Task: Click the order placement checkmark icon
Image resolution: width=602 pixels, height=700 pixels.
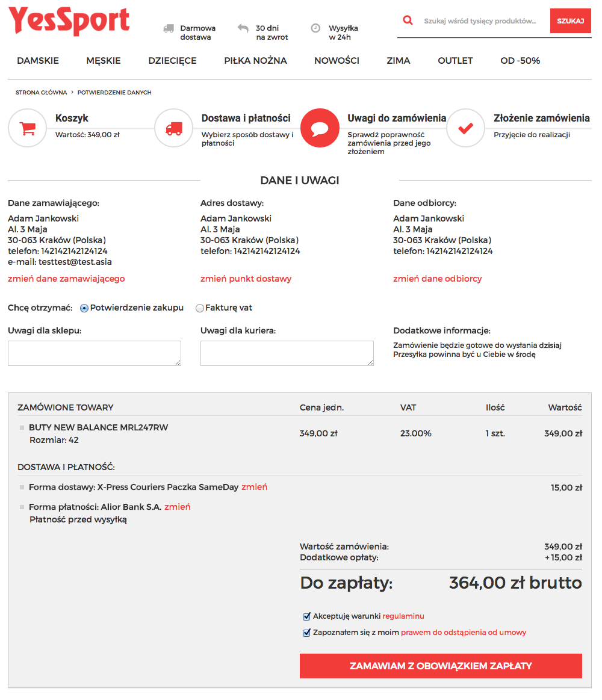Action: (x=465, y=128)
